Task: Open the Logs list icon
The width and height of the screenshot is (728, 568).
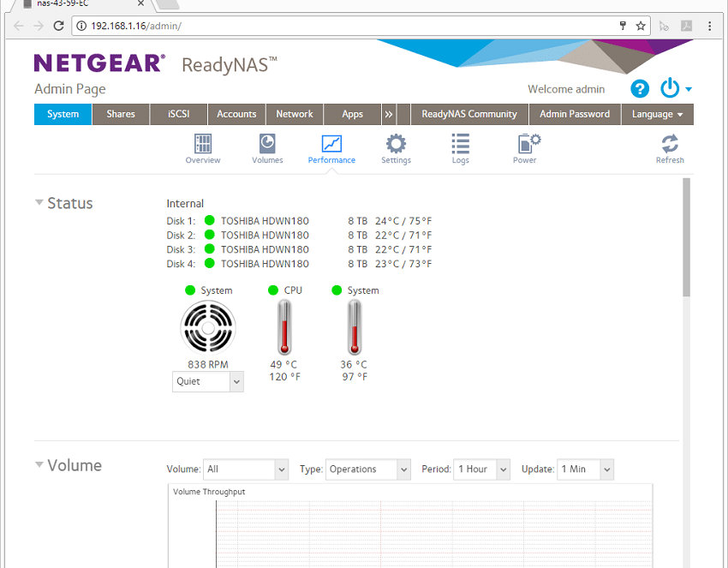Action: coord(461,144)
